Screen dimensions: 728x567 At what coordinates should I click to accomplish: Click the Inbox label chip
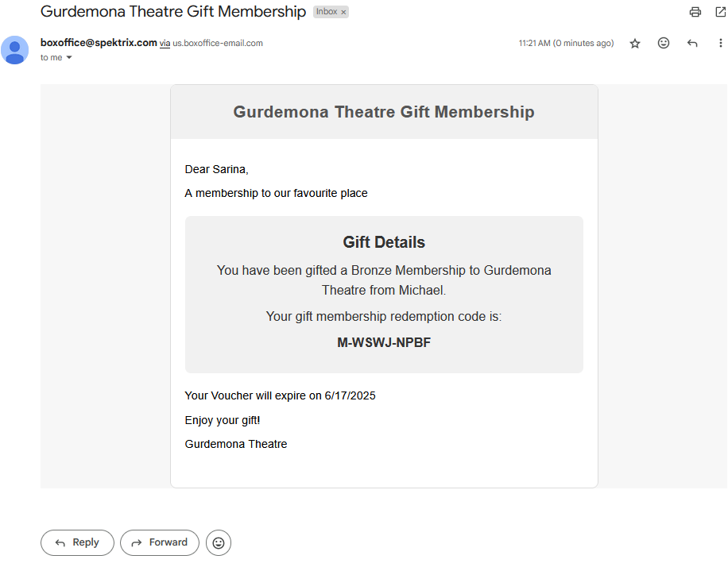pos(327,12)
